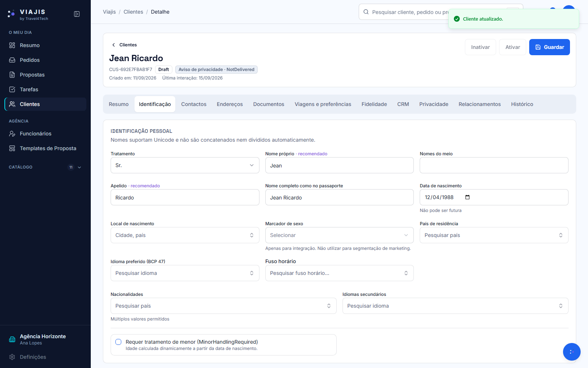Go to Clientes breadcrumb link
This screenshot has height=368, width=588.
133,12
